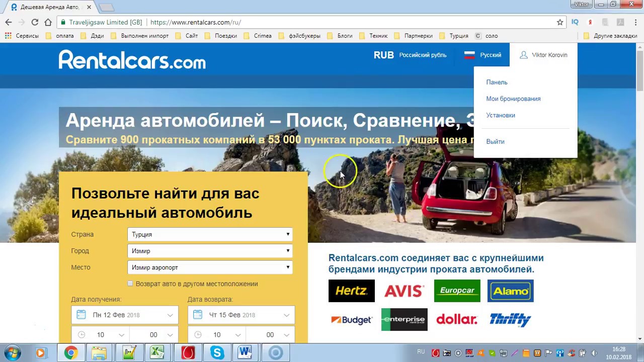Expand the Место dropdown showing Измир аэропорт
The image size is (644, 362).
click(210, 267)
